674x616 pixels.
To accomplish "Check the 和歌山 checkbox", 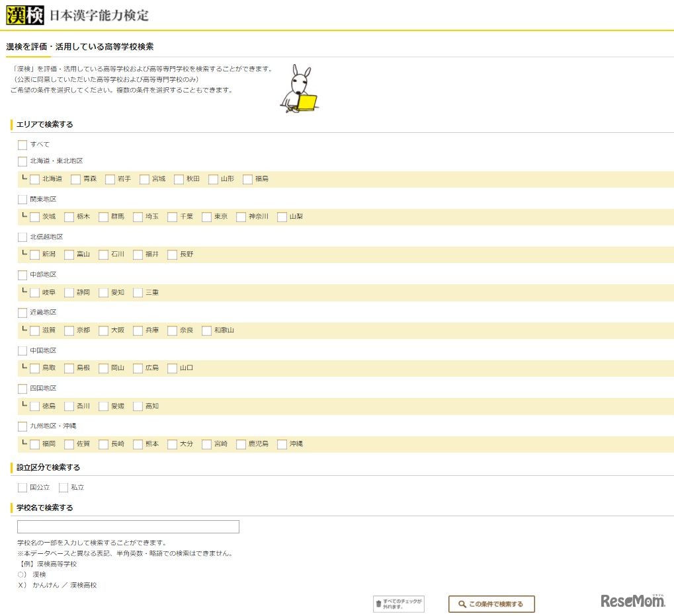I will tap(207, 330).
